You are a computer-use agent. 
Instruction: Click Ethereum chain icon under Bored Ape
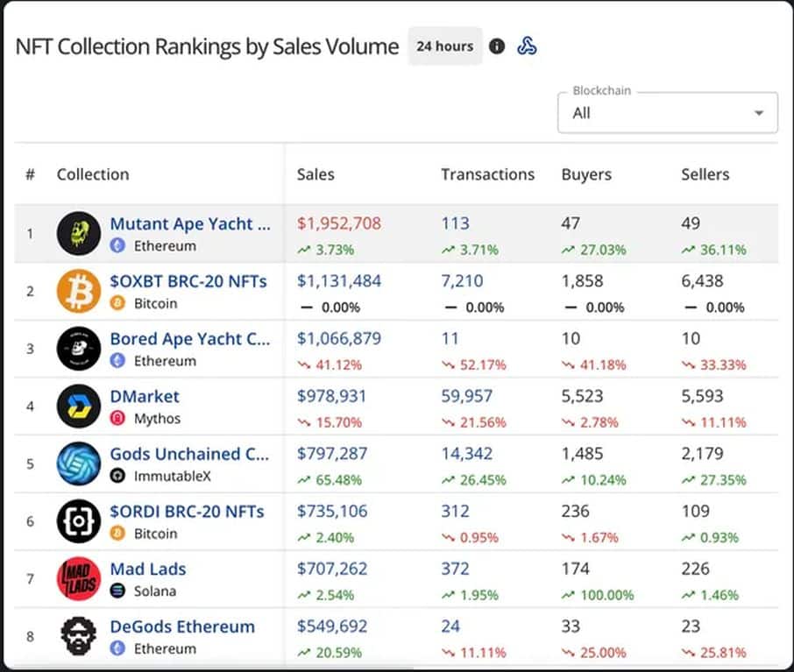coord(117,361)
